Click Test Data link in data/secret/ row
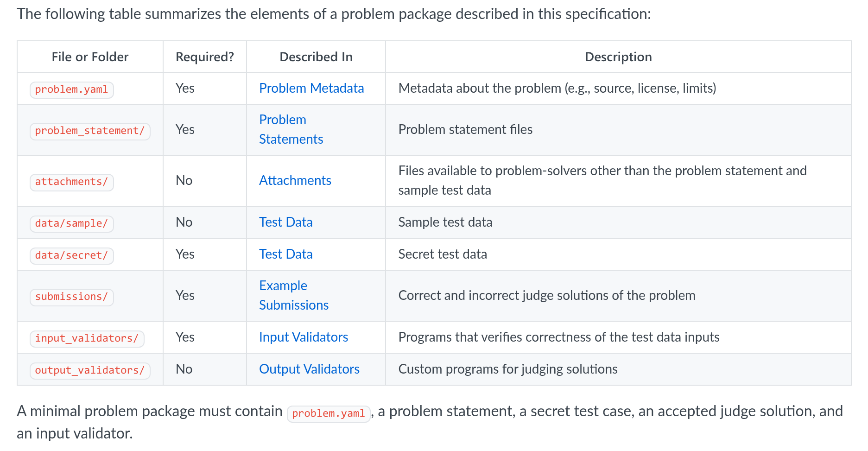Screen dimensions: 868x451 click(285, 254)
